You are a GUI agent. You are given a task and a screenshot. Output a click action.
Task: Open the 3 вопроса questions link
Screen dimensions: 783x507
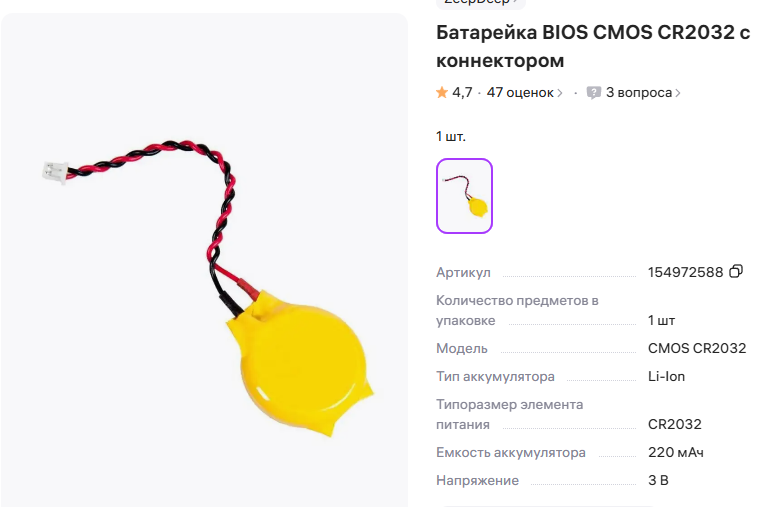click(639, 93)
